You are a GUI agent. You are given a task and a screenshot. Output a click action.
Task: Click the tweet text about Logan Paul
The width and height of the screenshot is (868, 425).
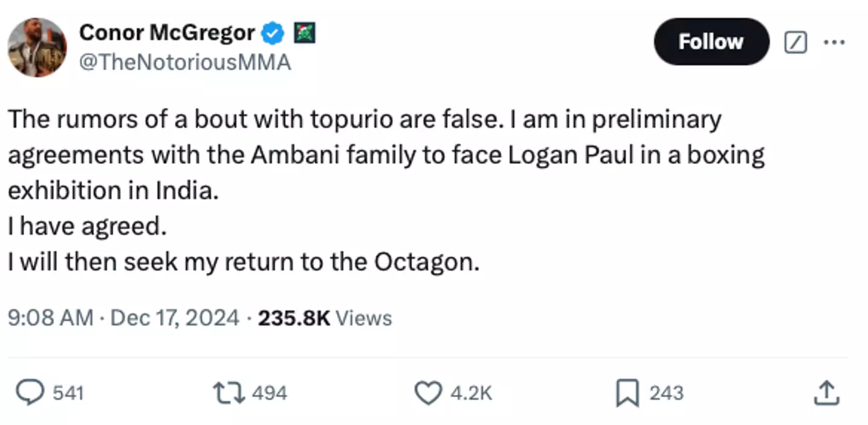[x=386, y=156]
